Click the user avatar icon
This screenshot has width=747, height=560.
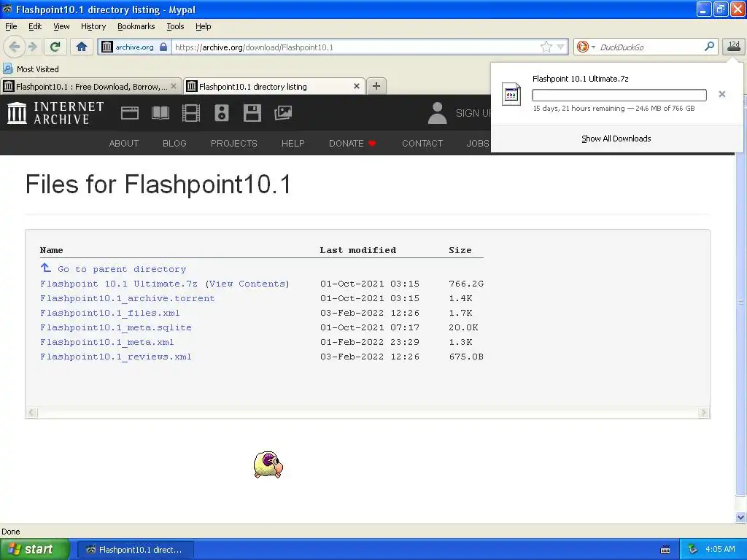438,113
